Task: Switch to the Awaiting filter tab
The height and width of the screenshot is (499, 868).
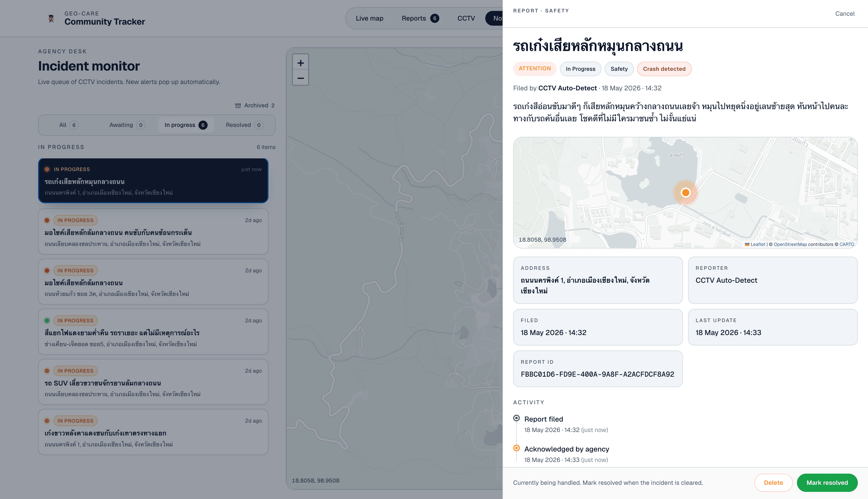Action: coord(127,125)
